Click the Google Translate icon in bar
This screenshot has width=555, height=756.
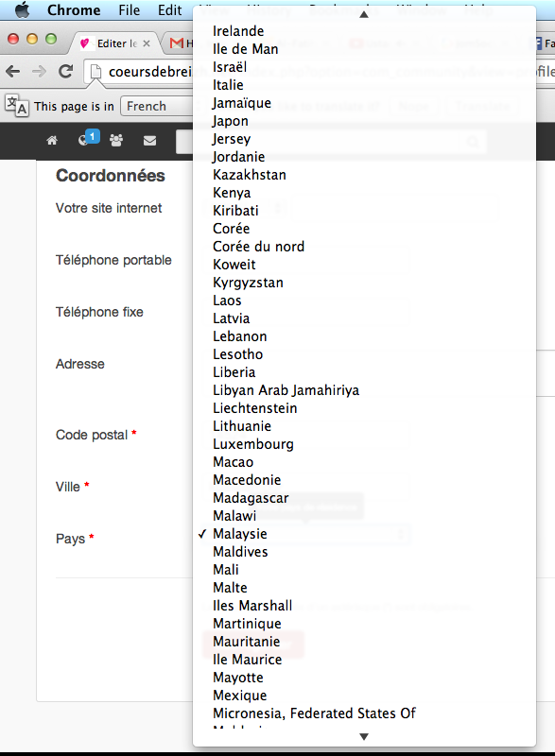16,106
